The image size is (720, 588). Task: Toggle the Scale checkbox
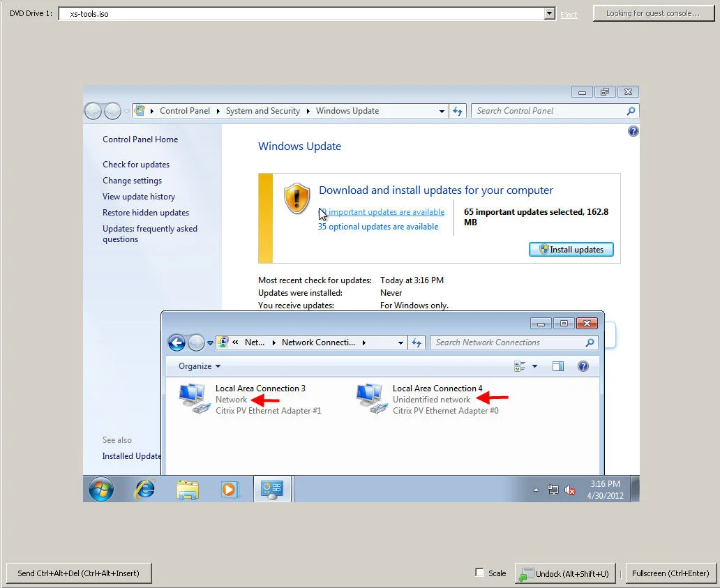(x=479, y=573)
